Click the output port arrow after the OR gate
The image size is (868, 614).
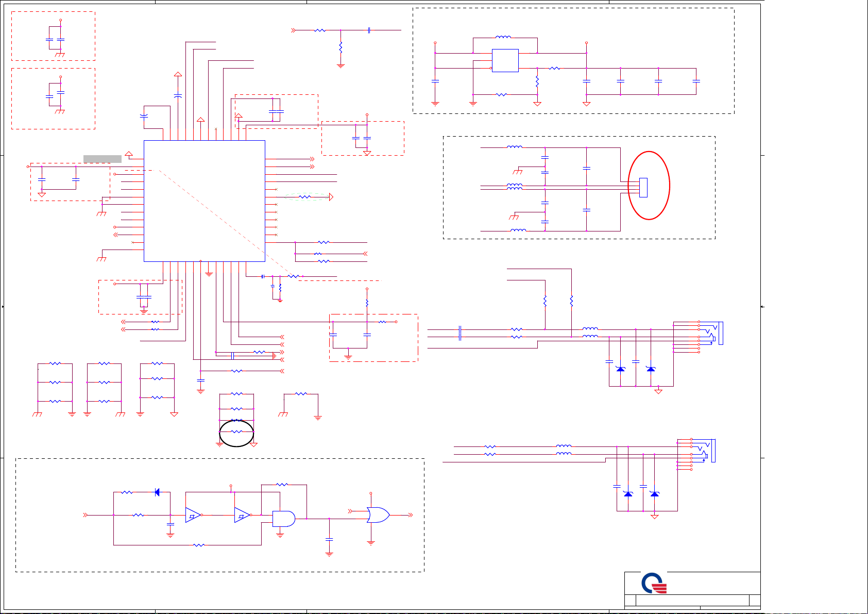411,515
